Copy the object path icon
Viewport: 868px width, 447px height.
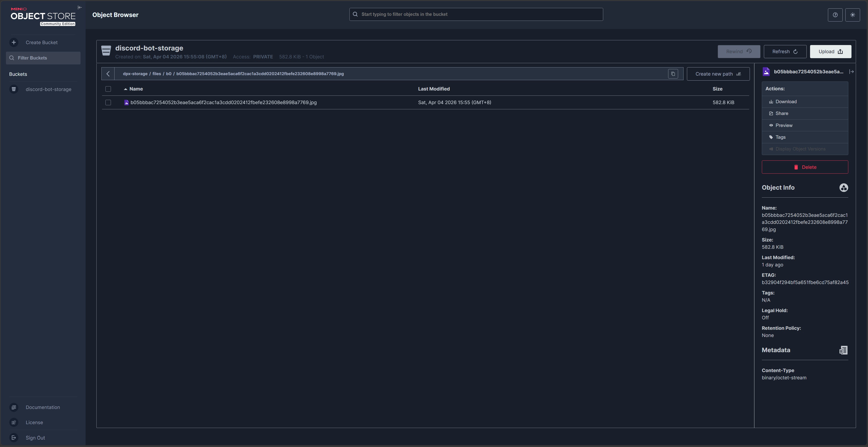coord(673,74)
